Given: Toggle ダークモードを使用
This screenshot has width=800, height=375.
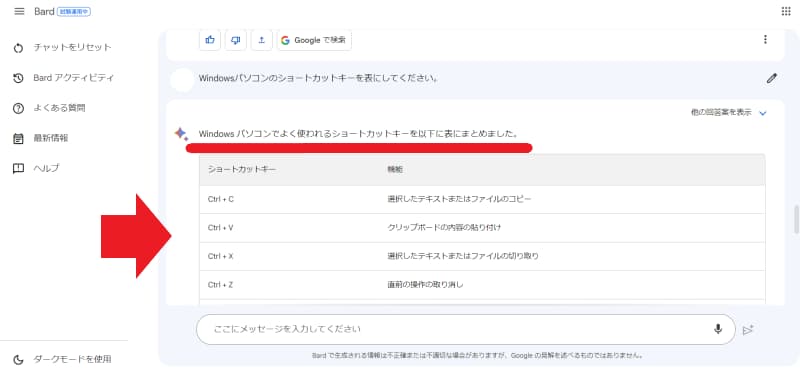Looking at the screenshot, I should tap(72, 359).
